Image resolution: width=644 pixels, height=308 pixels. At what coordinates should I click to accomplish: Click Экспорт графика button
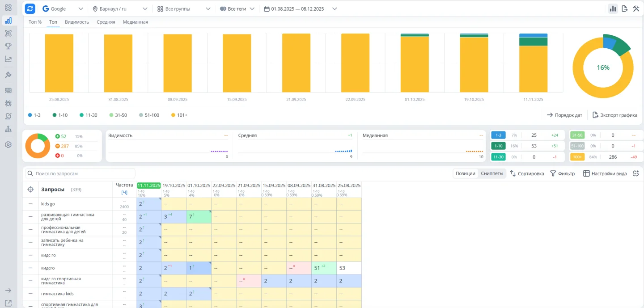pos(615,115)
